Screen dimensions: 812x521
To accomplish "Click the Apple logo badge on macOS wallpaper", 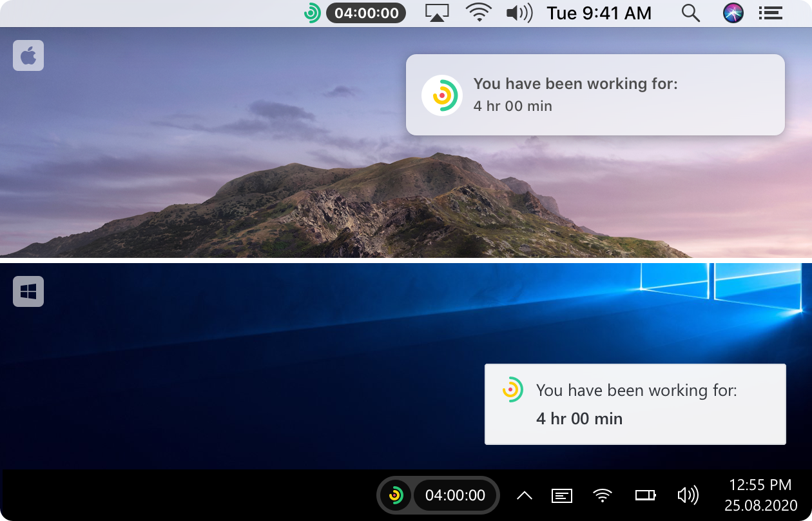I will [x=28, y=55].
